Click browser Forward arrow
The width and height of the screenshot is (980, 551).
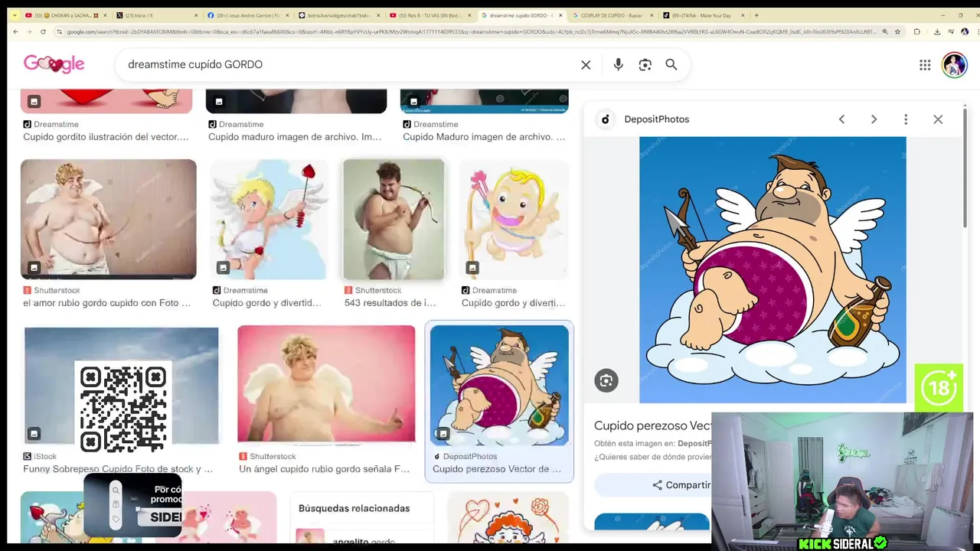pos(28,31)
